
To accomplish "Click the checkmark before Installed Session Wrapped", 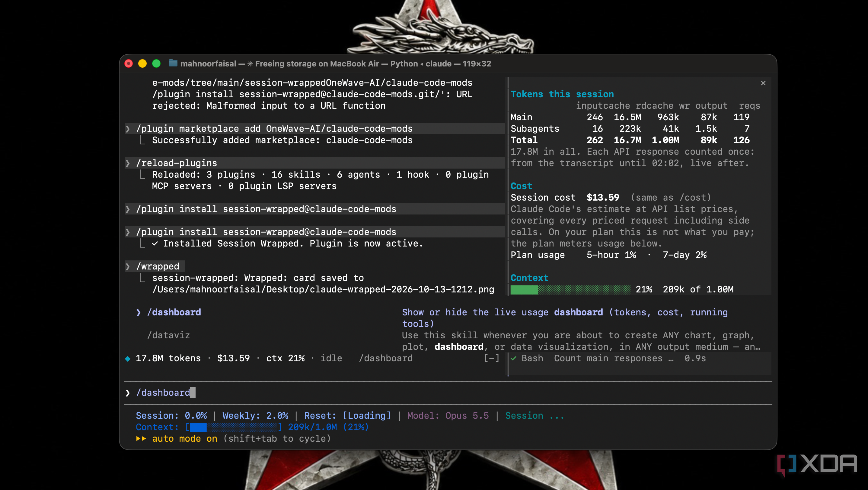I will coord(155,243).
